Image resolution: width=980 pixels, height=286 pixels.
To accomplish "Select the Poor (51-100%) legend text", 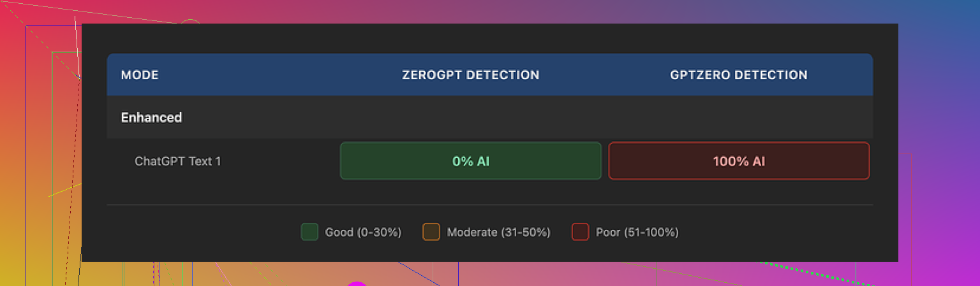I will 637,232.
